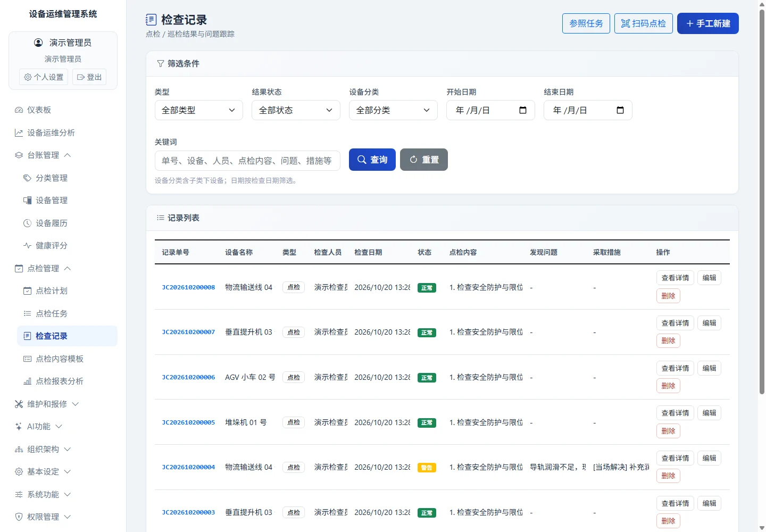Expand the AI功能 menu group
Image resolution: width=766 pixels, height=532 pixels.
(x=63, y=427)
